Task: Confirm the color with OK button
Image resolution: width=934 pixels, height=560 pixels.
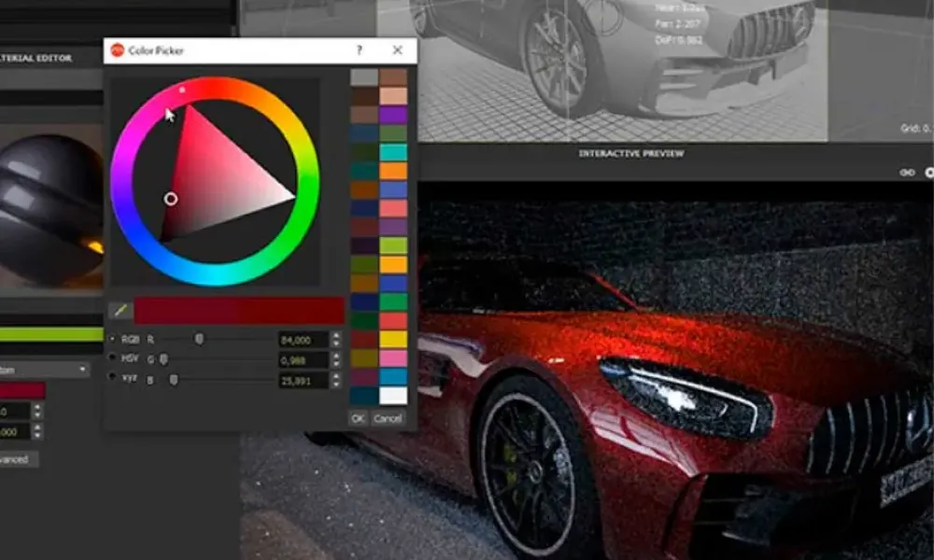Action: (358, 419)
